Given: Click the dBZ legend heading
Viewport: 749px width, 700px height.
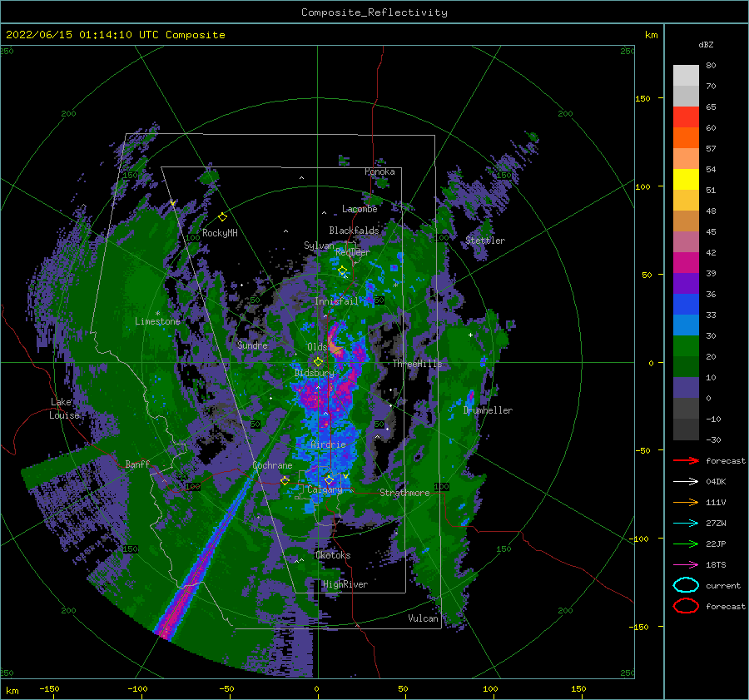Looking at the screenshot, I should click(x=706, y=44).
